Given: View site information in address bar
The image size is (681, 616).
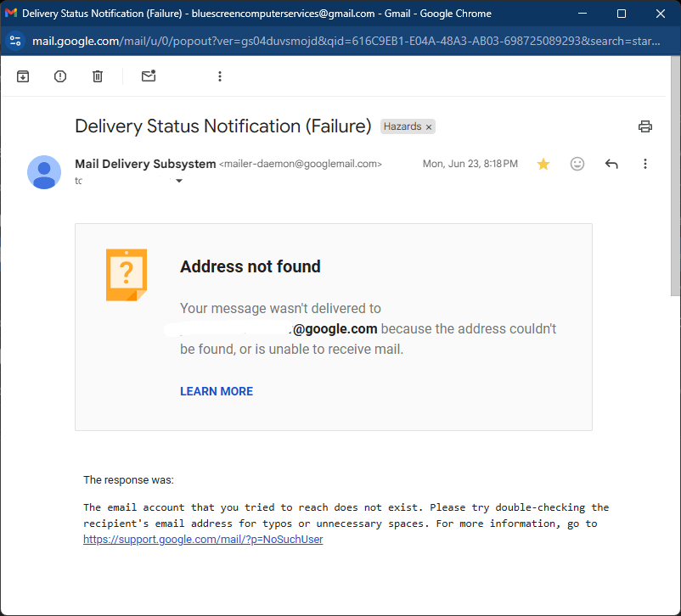Looking at the screenshot, I should tap(15, 41).
